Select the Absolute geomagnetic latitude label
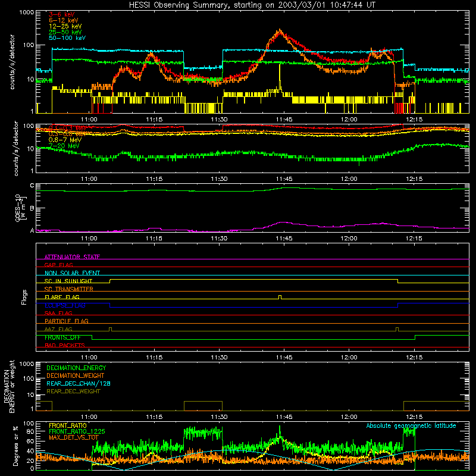The height and width of the screenshot is (476, 476). 411,426
